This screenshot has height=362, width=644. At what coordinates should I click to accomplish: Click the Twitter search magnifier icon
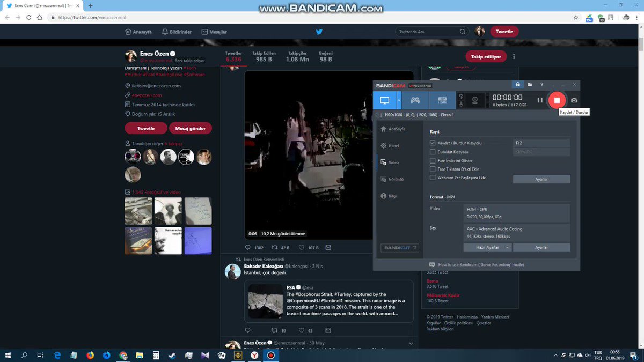tap(462, 32)
